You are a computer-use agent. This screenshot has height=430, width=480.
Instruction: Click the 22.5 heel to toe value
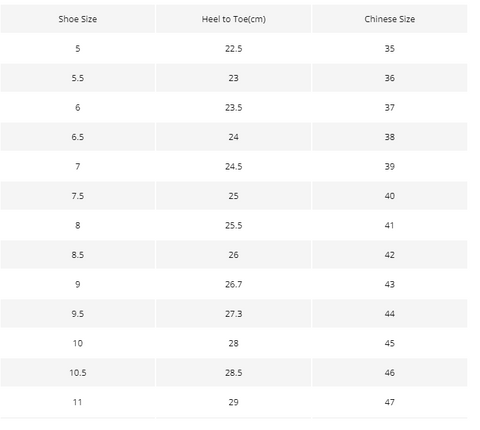[x=234, y=49]
